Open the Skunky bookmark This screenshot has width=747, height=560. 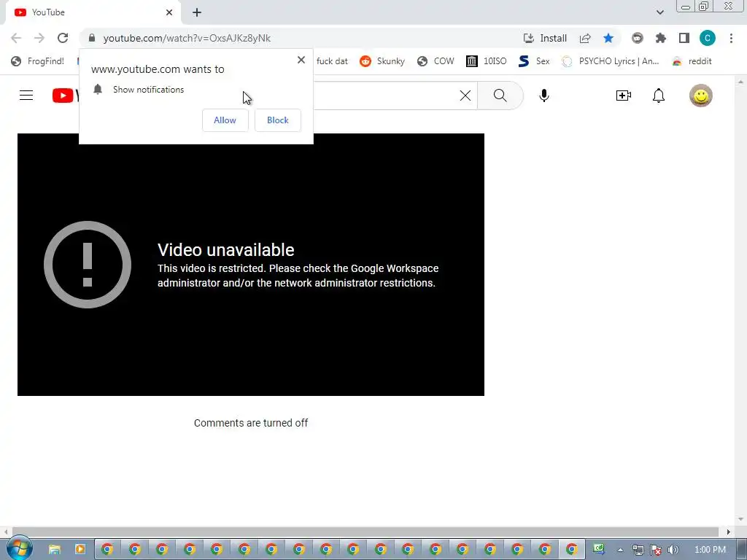click(382, 61)
